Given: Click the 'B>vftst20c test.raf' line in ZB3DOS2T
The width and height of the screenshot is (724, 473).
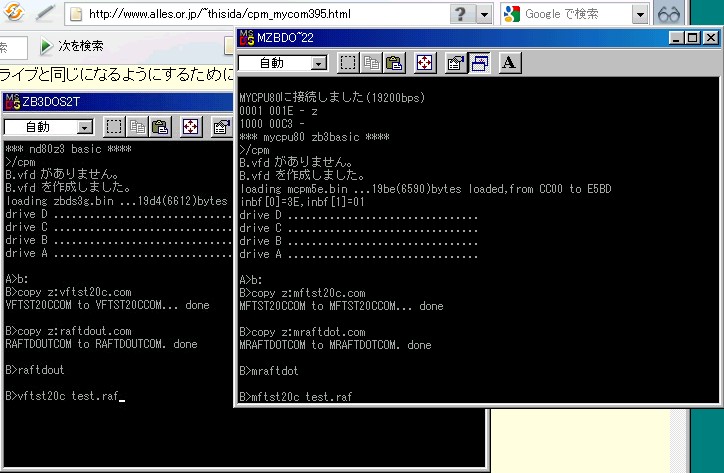Looking at the screenshot, I should (x=62, y=396).
